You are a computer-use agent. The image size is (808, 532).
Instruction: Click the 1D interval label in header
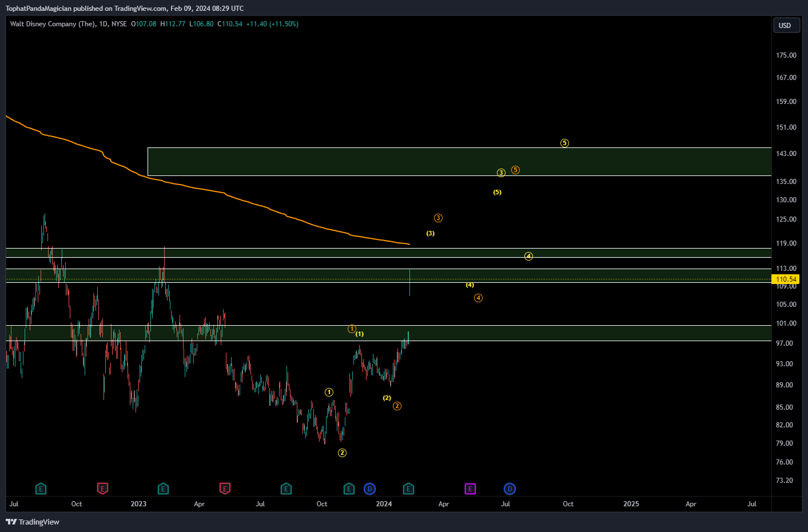[x=103, y=24]
